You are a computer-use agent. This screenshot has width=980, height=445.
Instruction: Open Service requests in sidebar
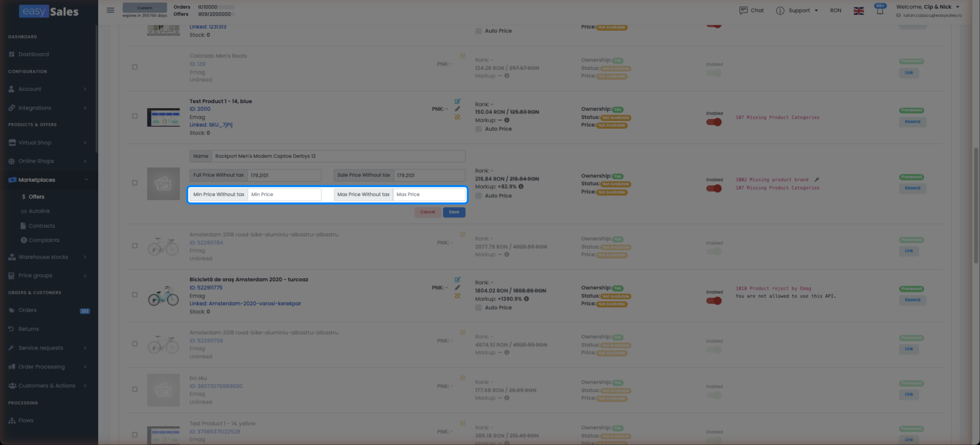click(48, 348)
